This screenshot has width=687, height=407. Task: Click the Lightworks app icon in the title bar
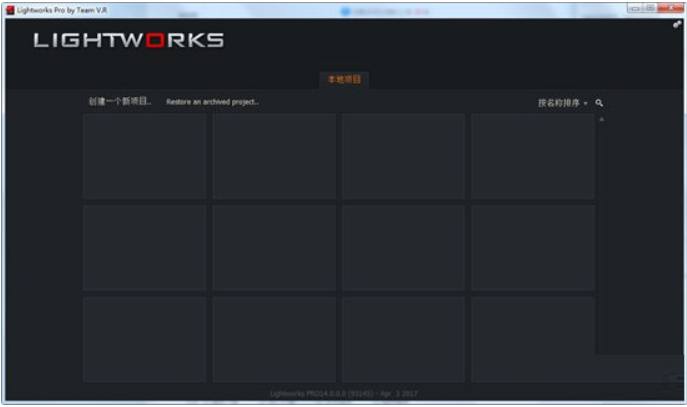(9, 8)
